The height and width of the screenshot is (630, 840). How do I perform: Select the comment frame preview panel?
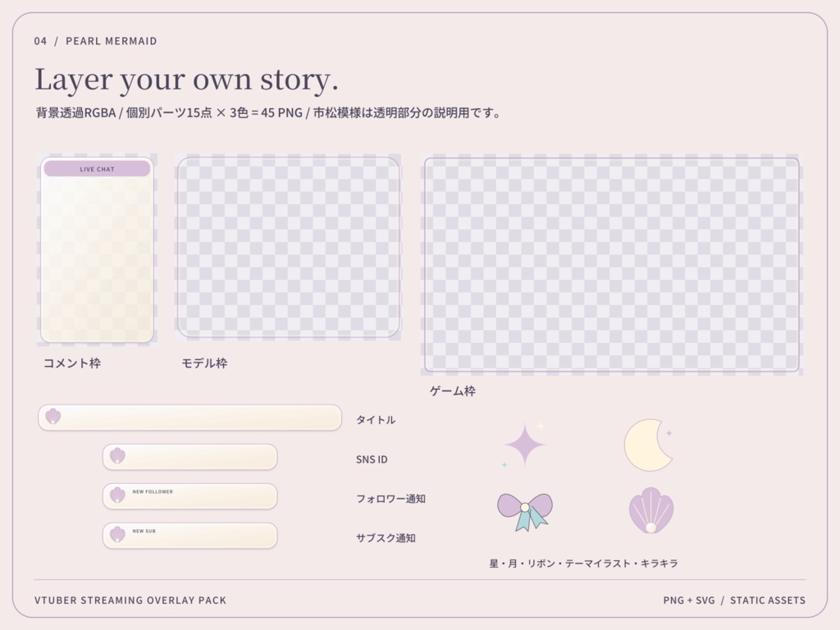point(97,249)
